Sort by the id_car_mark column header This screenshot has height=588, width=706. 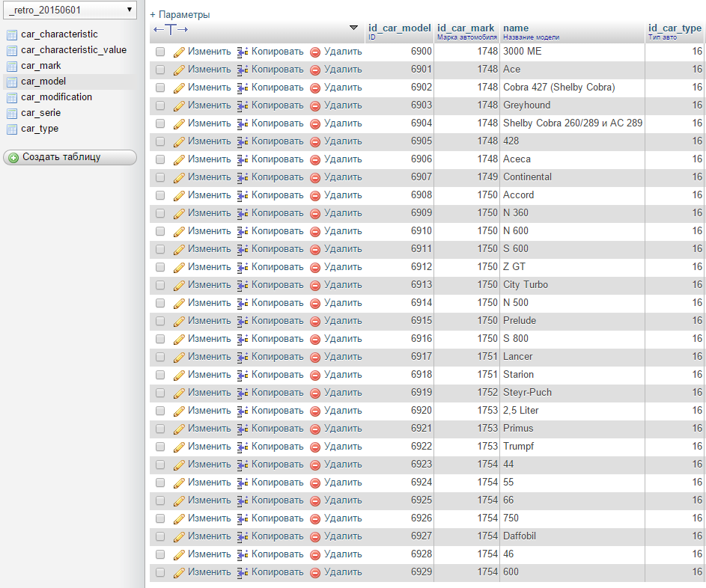point(466,28)
